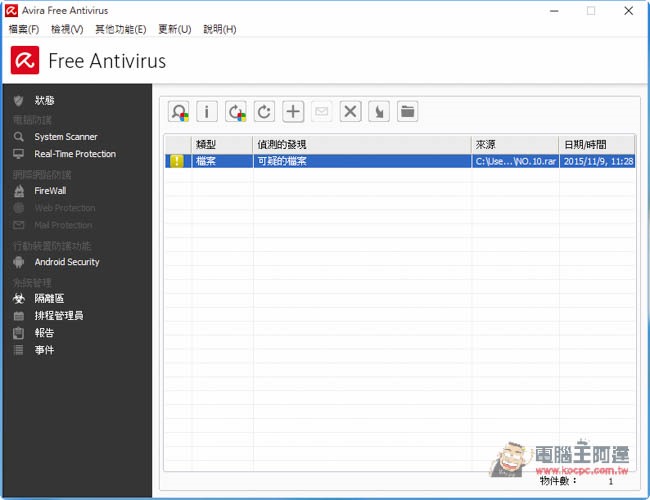650x500 pixels.
Task: Sort by 偵測的發現 column header
Action: [362, 145]
